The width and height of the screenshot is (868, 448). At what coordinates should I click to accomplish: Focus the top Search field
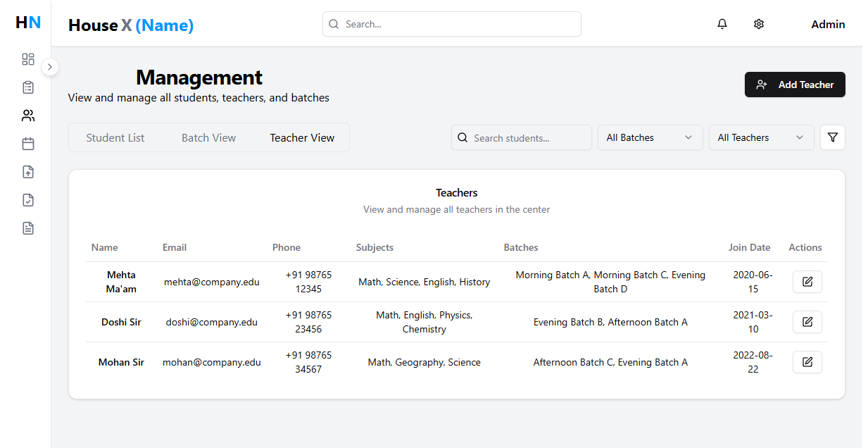pos(452,24)
